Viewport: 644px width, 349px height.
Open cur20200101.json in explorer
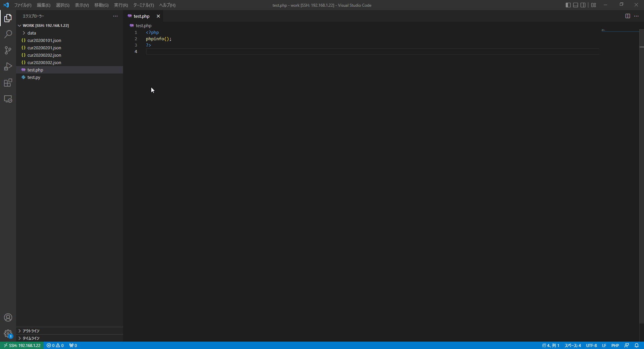(x=70, y=40)
